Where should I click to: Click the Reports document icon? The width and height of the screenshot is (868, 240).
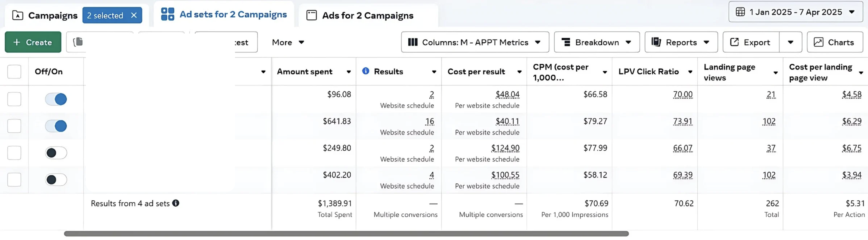click(x=656, y=42)
